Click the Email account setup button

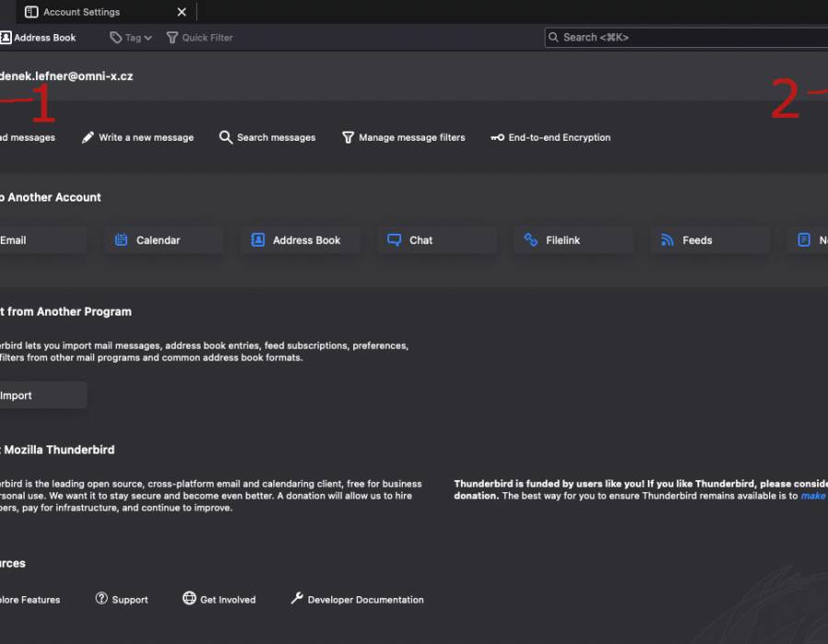pyautogui.click(x=43, y=240)
